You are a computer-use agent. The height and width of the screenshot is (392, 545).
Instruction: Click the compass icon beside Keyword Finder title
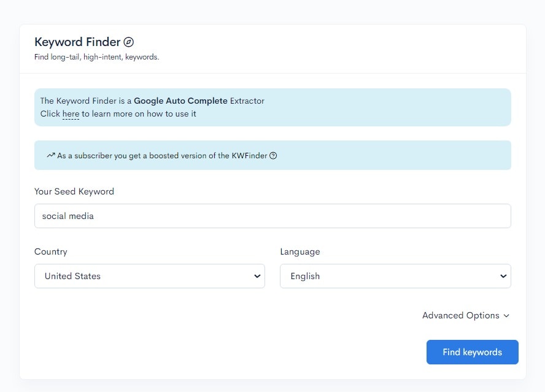click(129, 42)
